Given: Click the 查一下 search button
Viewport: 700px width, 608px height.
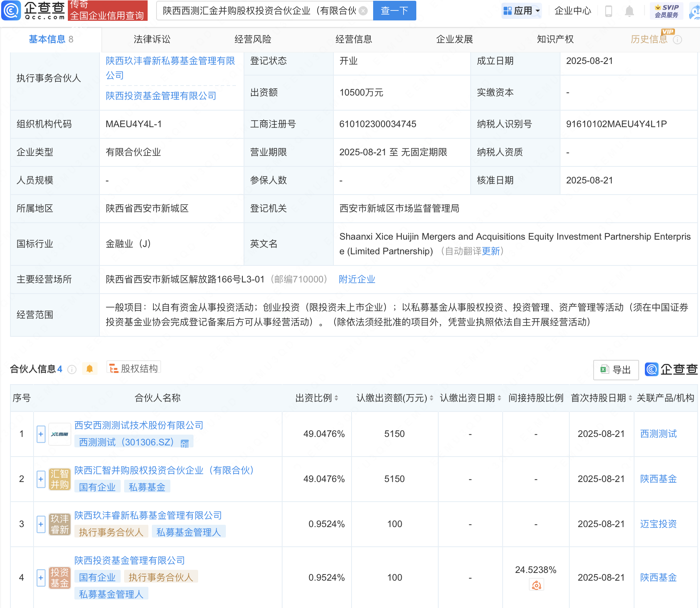Looking at the screenshot, I should click(x=394, y=11).
